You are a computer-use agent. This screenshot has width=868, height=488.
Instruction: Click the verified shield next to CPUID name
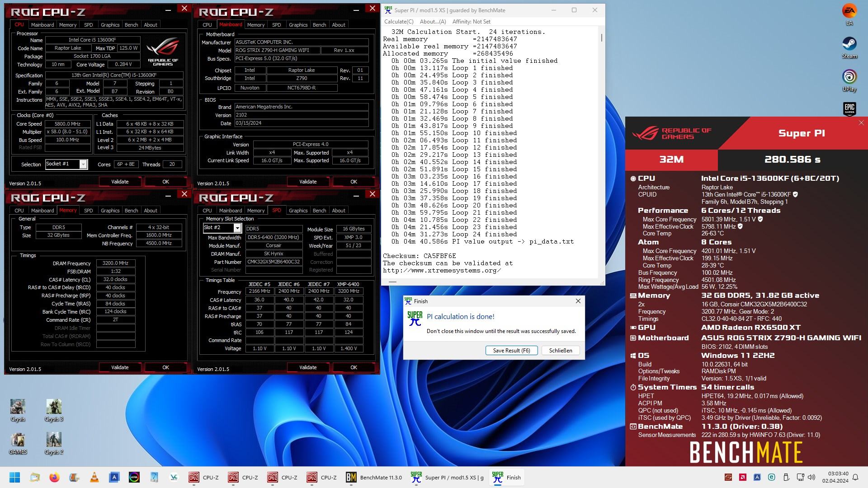coord(795,195)
